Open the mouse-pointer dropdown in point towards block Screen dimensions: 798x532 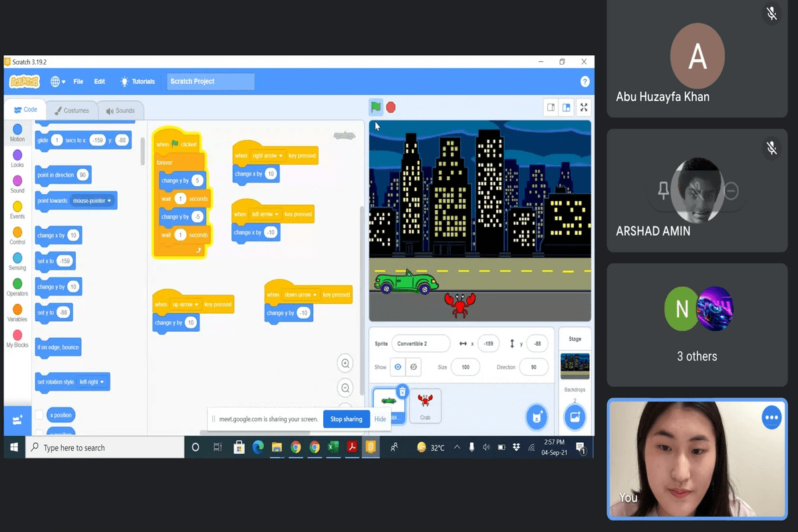[92, 201]
